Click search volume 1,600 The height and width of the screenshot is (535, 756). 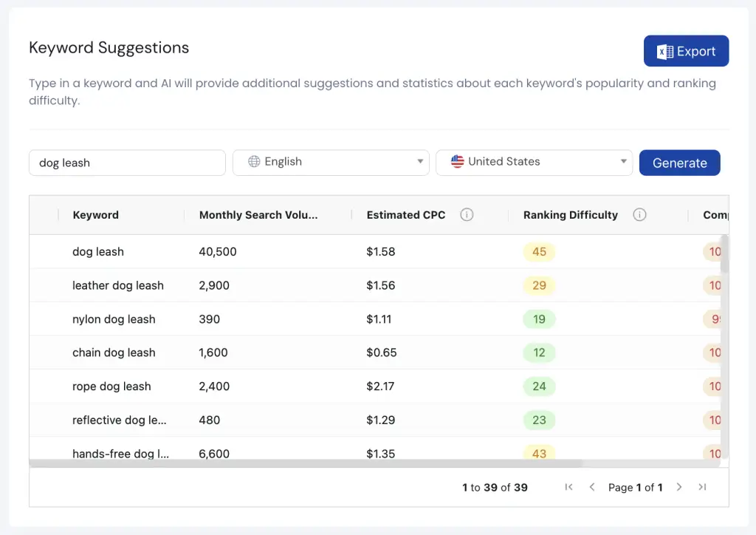(213, 352)
